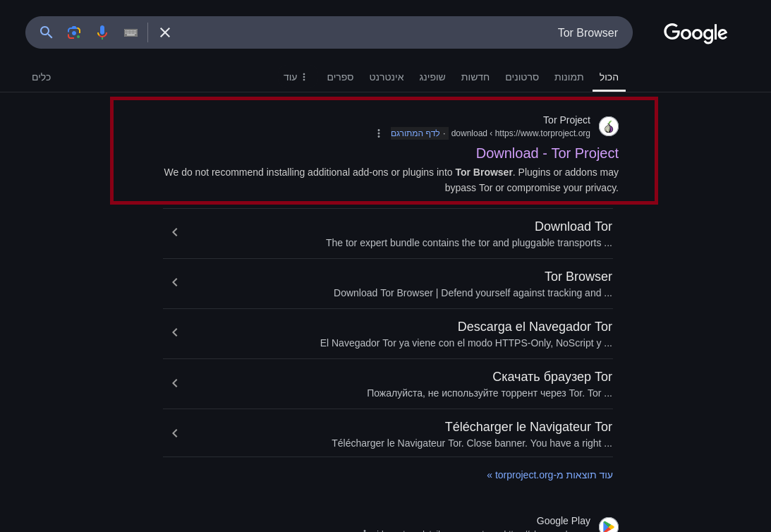Click the Tor Project onion favicon

(x=608, y=126)
